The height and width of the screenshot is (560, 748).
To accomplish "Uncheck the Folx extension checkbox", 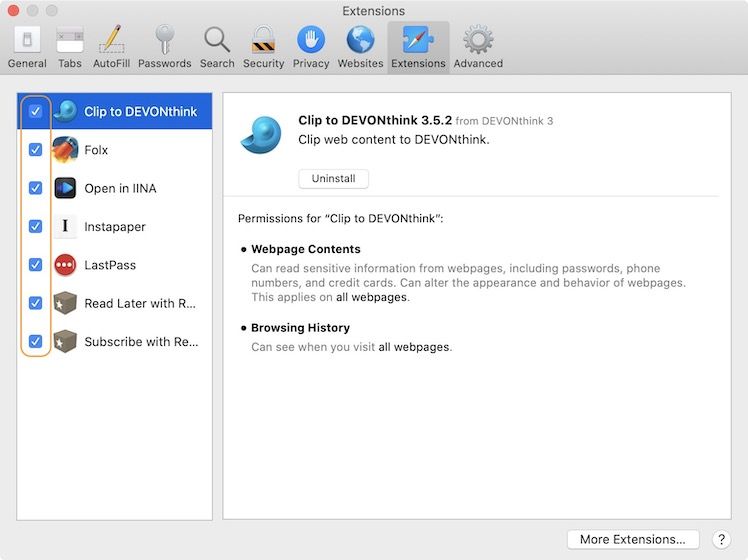I will pyautogui.click(x=35, y=150).
